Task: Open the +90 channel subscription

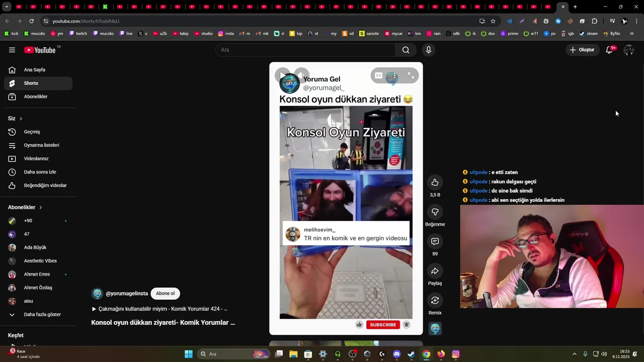Action: pos(38,221)
